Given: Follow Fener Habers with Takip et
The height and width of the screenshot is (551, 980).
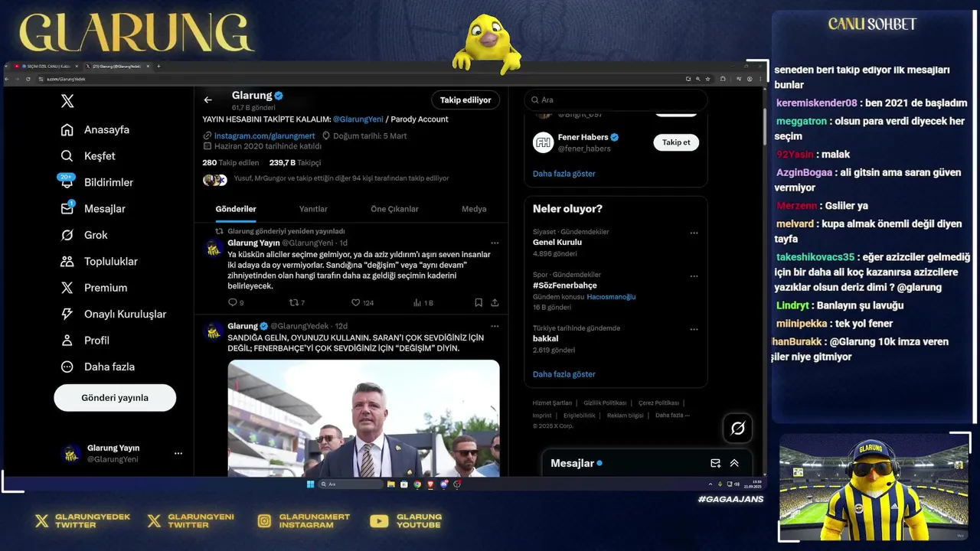Looking at the screenshot, I should [x=676, y=142].
